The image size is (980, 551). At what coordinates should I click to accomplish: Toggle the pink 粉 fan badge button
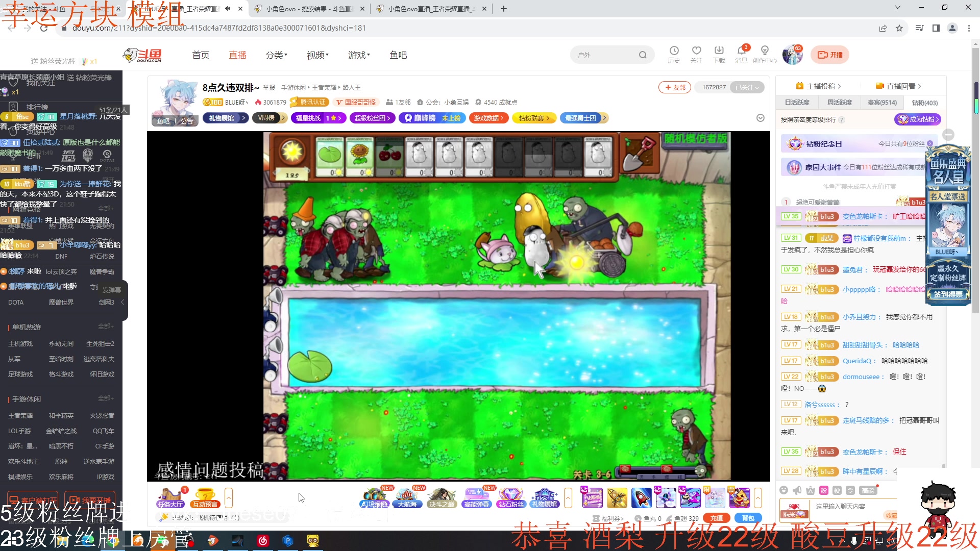click(824, 490)
